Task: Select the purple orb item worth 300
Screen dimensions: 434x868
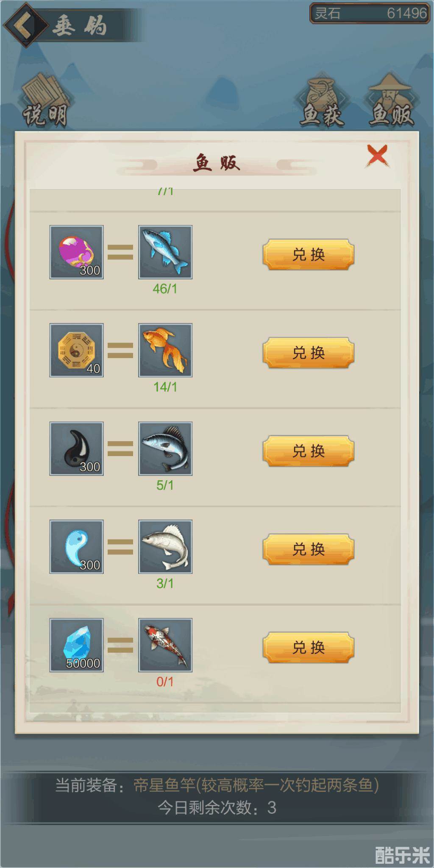Action: pos(77,252)
